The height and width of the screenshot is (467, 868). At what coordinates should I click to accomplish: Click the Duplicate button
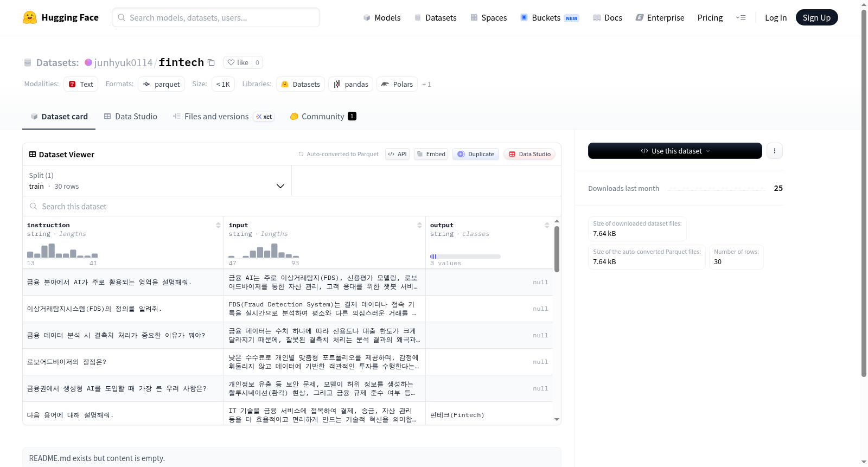point(475,154)
